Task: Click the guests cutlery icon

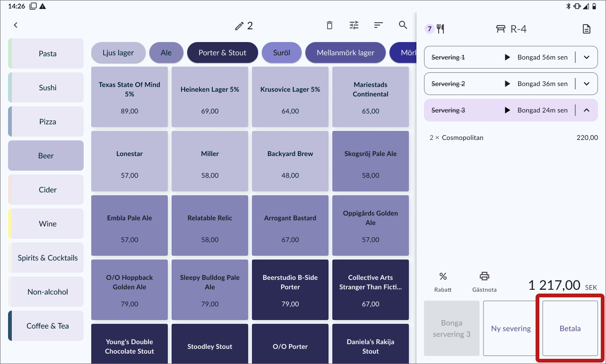Action: click(x=441, y=29)
